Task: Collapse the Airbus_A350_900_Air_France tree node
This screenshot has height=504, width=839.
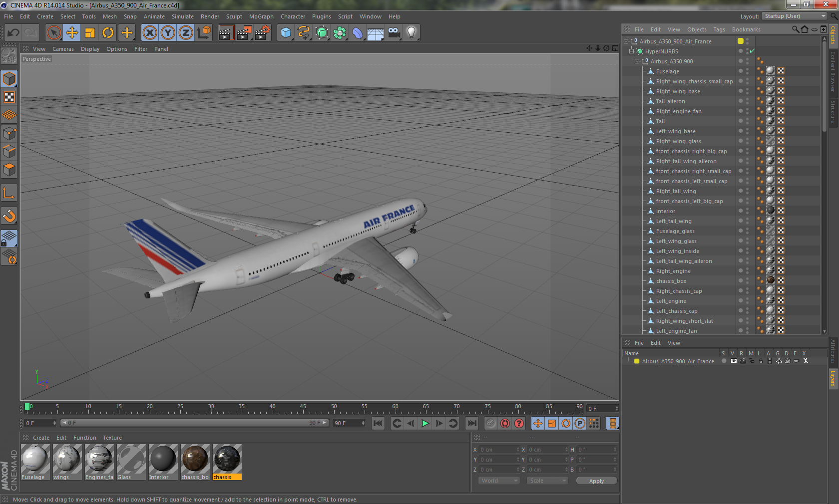Action: point(626,41)
